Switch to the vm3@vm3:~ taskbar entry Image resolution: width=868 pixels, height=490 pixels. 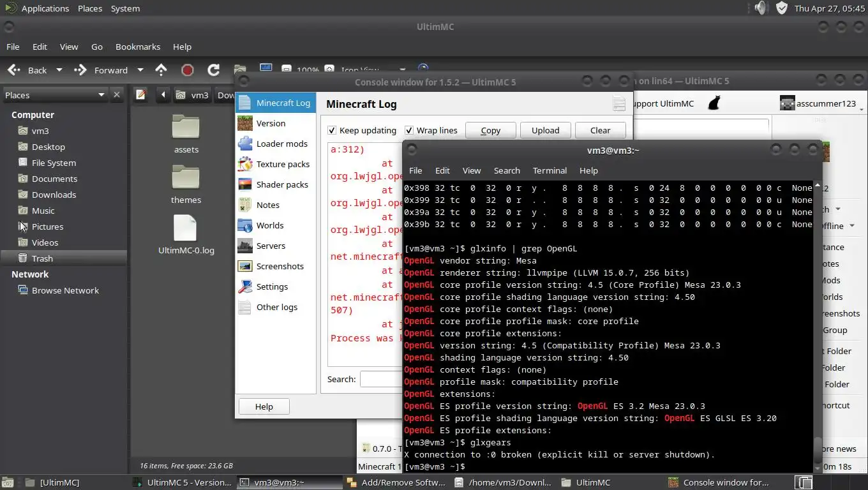[288, 482]
